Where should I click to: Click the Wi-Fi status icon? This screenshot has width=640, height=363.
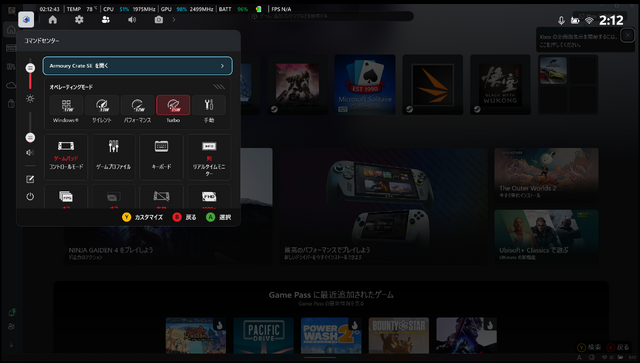click(x=589, y=20)
